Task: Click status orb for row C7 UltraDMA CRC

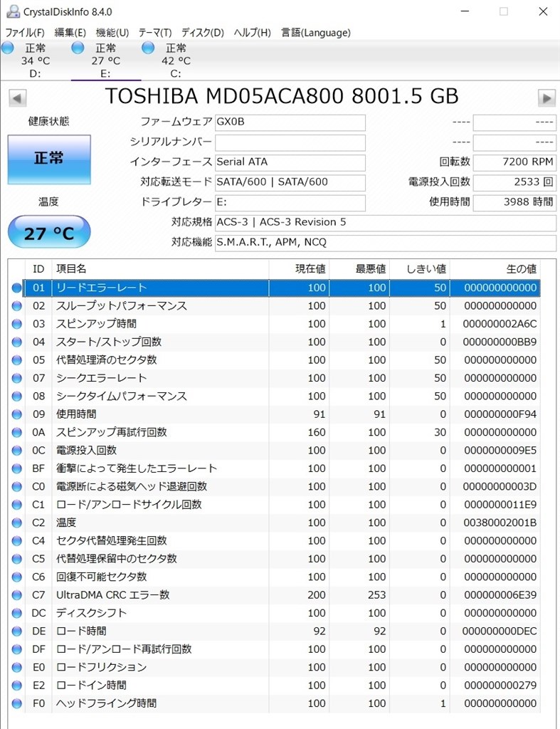Action: [17, 595]
